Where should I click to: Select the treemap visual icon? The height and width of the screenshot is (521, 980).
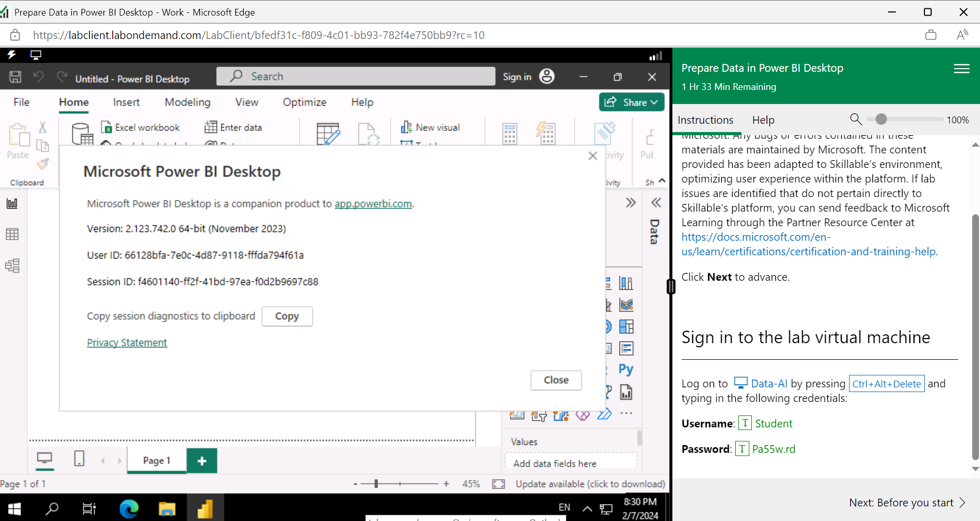pos(627,327)
